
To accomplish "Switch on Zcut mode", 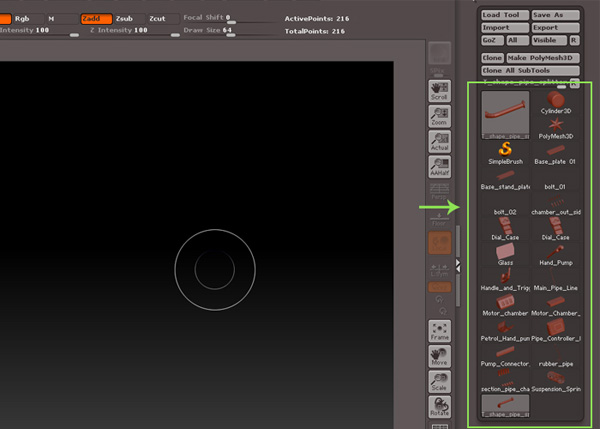I will tap(158, 18).
